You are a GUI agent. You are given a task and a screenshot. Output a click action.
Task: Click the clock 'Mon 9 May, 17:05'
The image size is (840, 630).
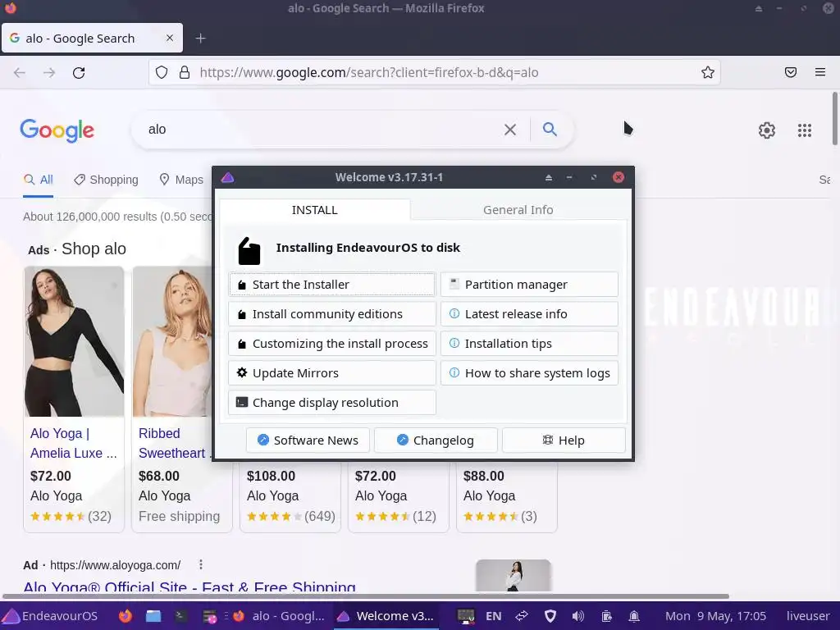pyautogui.click(x=715, y=616)
